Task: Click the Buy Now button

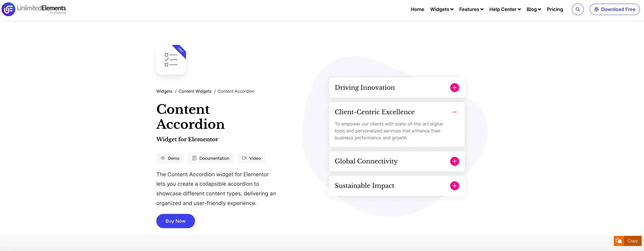Action: pos(175,221)
